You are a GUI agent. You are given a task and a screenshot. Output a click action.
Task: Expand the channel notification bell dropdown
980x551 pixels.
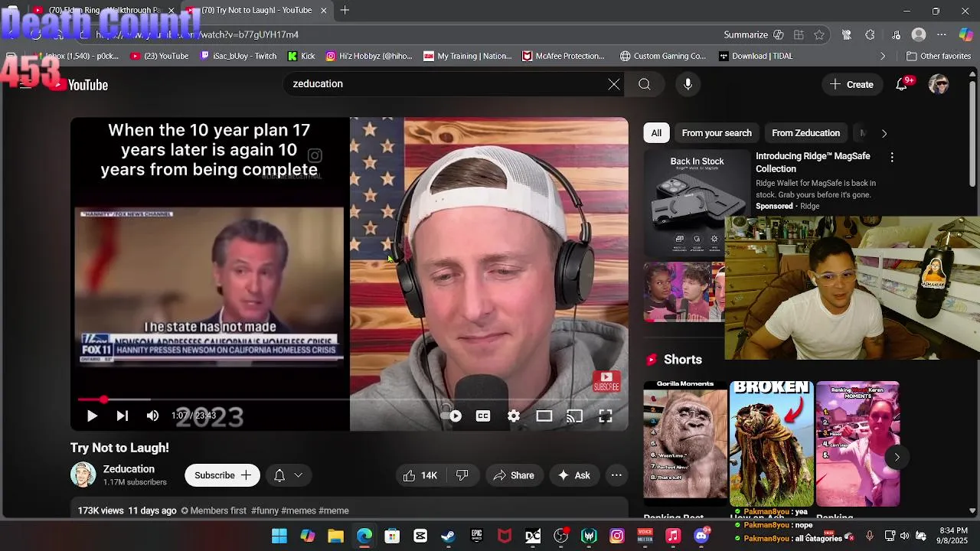[x=288, y=475]
